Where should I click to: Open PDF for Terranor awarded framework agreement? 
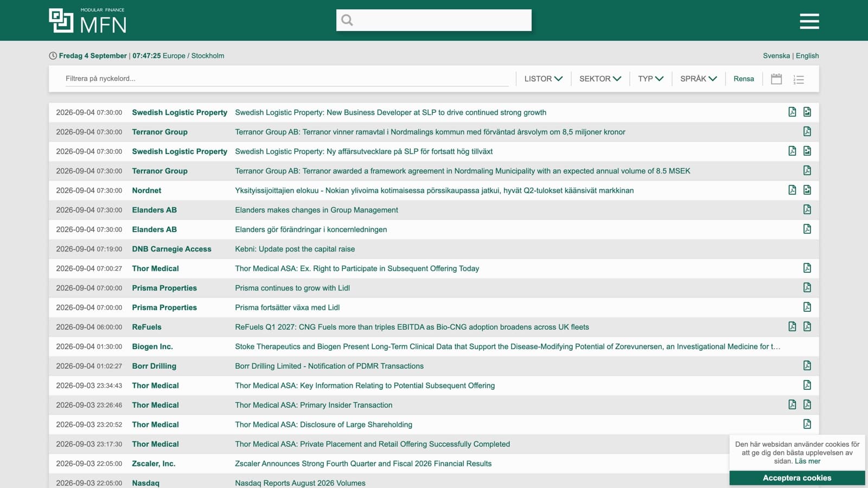(807, 170)
